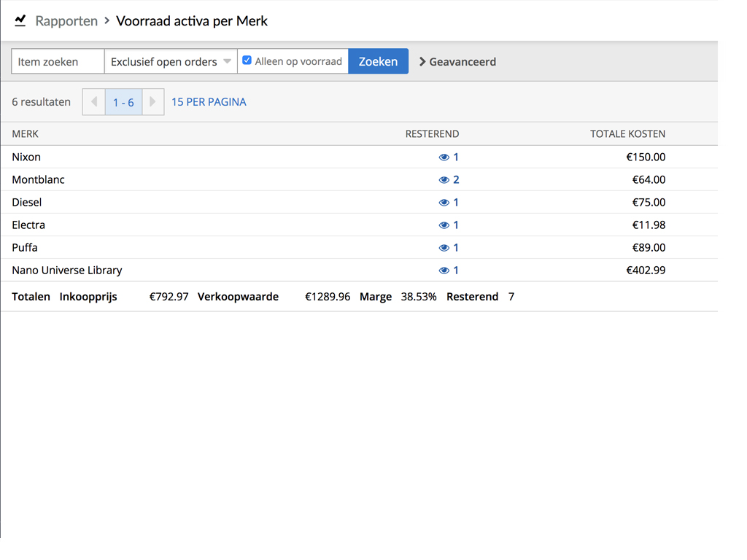Open the Diesel remaining count 1
The height and width of the screenshot is (560, 747).
(x=456, y=203)
